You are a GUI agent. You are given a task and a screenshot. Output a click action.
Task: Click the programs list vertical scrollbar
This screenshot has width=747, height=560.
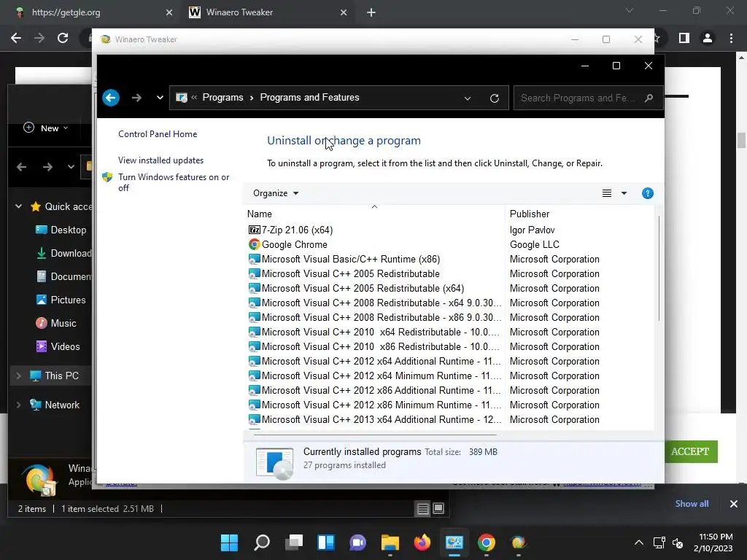click(x=659, y=269)
